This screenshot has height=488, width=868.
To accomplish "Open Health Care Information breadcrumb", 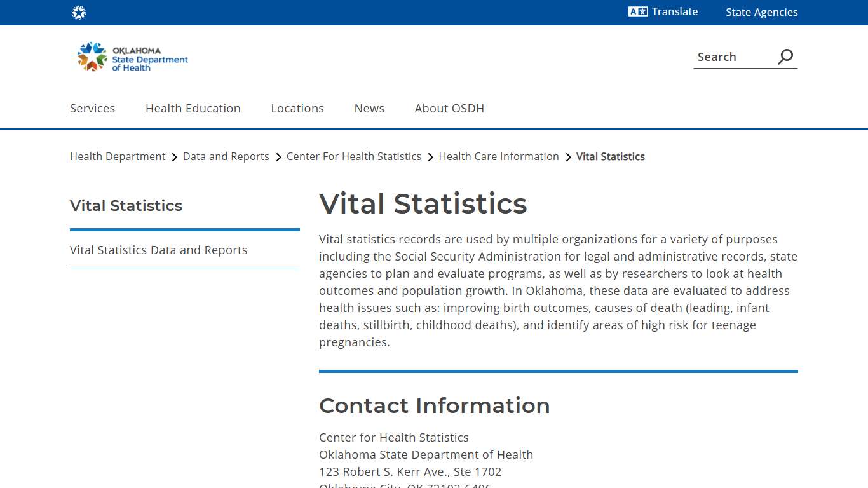I will click(499, 156).
